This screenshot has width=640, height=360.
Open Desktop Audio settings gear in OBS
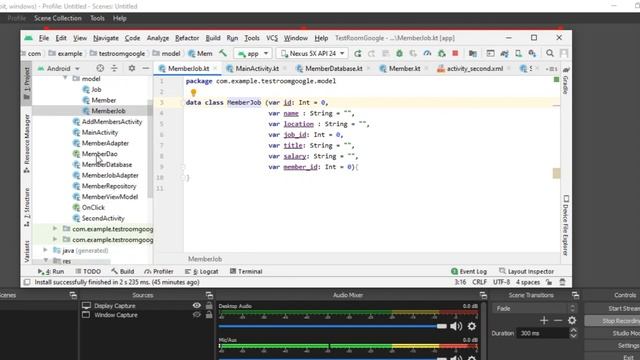click(x=472, y=326)
